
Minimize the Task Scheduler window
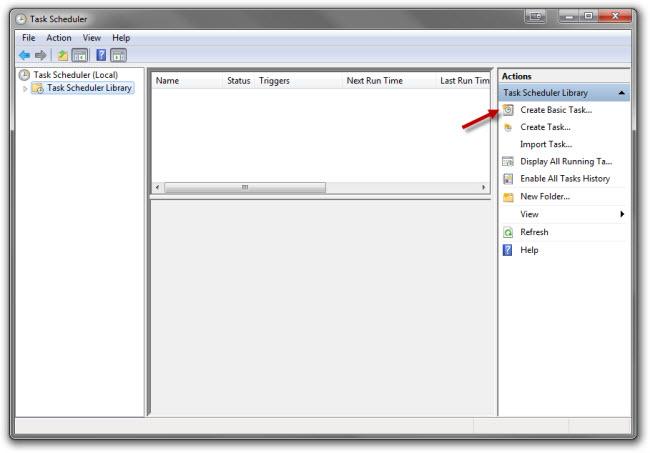coord(569,17)
